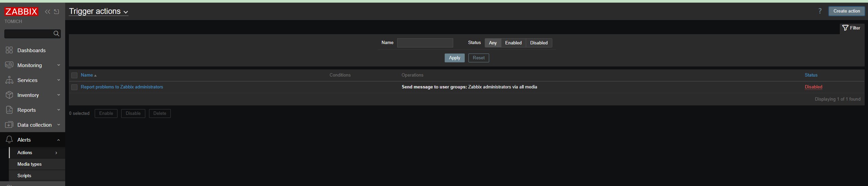Click the Conditions column header
This screenshot has height=186, width=868.
click(340, 75)
